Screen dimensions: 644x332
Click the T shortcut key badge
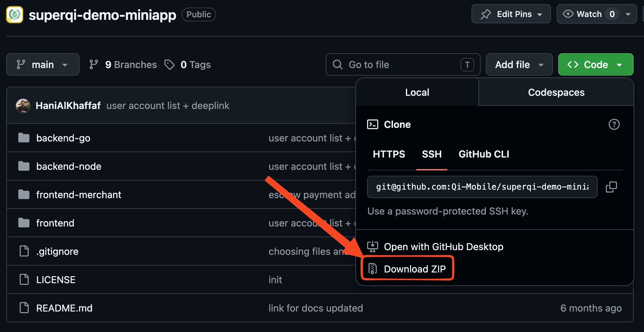coord(467,65)
